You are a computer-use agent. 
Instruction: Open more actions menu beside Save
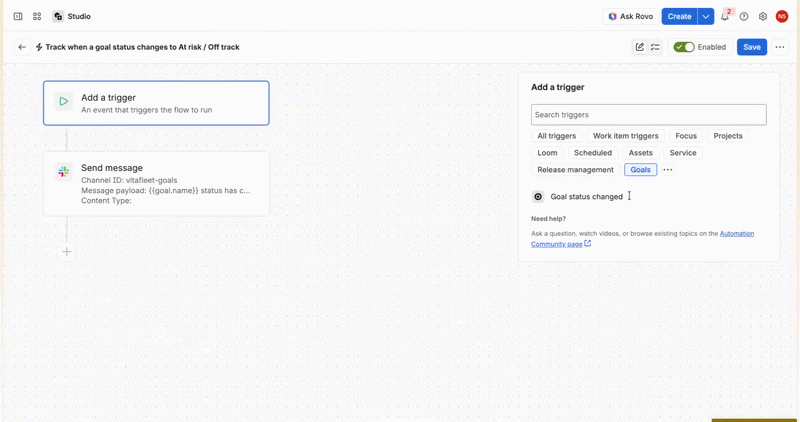780,47
